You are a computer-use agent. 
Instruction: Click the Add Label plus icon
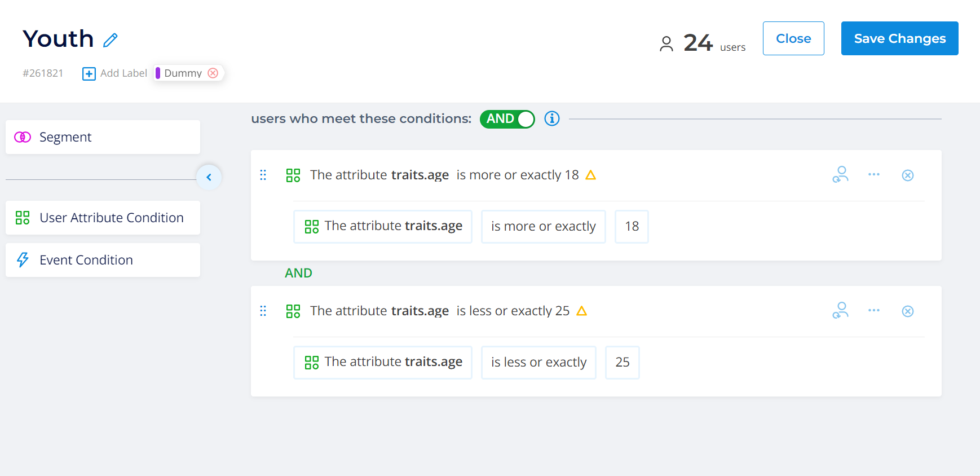click(89, 73)
